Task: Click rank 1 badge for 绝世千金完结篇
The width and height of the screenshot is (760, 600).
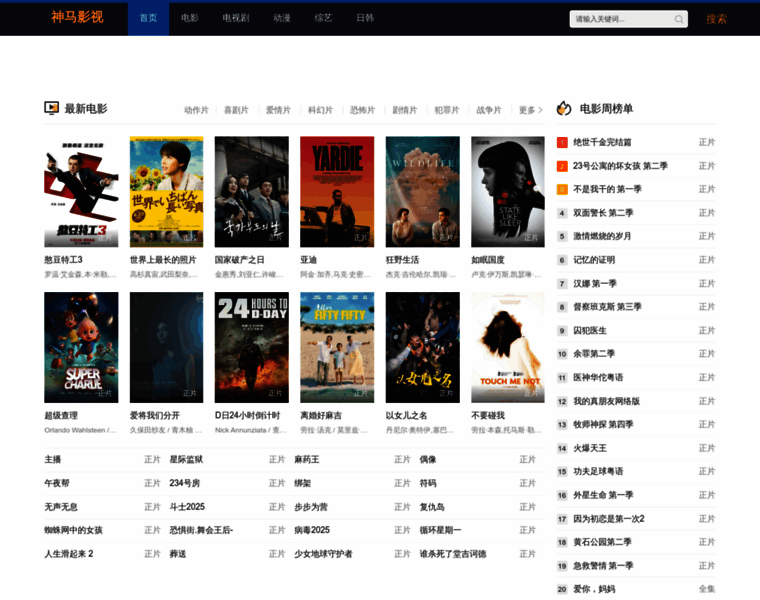Action: click(x=562, y=142)
